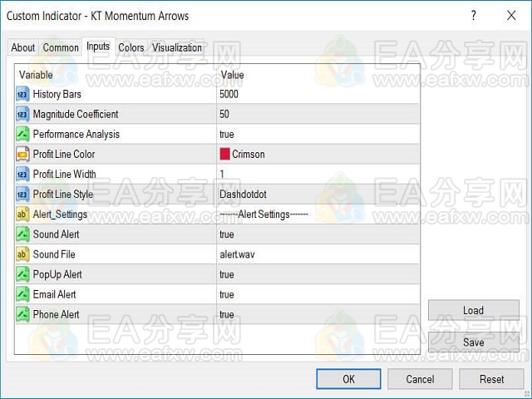Confirm settings with the OK button
The image size is (532, 399).
coord(348,379)
